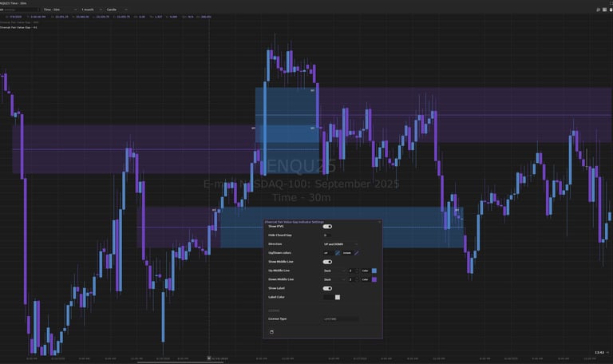Click the drawing tools icon in top-right toolbar

[598, 10]
